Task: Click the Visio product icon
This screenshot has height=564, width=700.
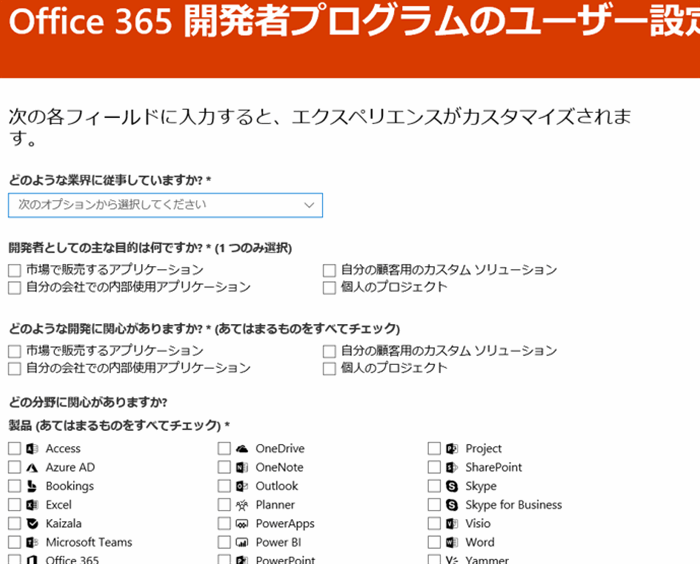Action: point(452,523)
